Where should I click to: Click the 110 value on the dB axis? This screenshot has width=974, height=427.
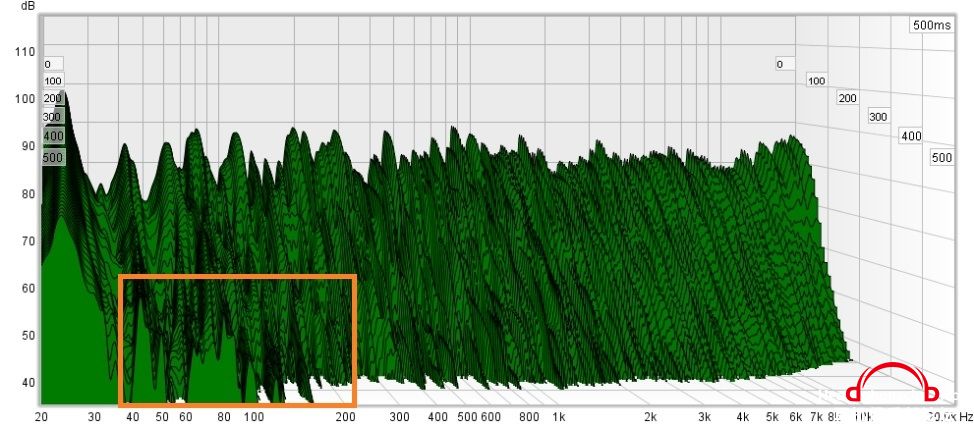pos(25,52)
